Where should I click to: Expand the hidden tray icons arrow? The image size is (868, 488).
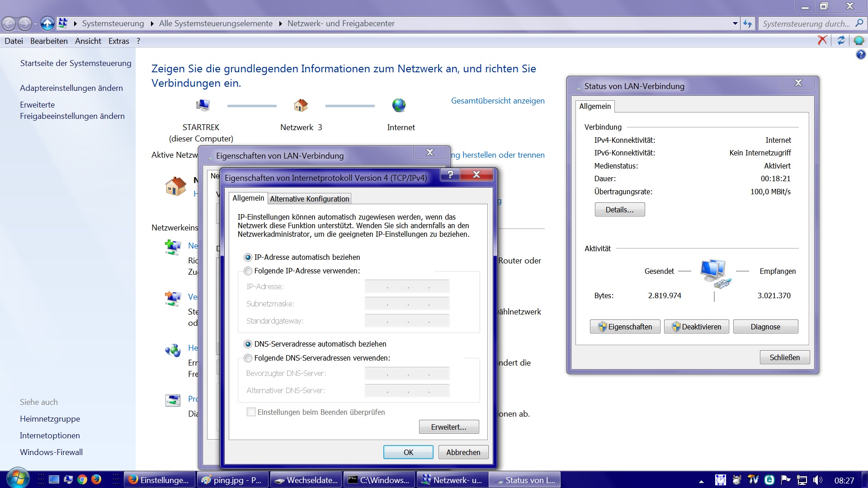pyautogui.click(x=701, y=481)
